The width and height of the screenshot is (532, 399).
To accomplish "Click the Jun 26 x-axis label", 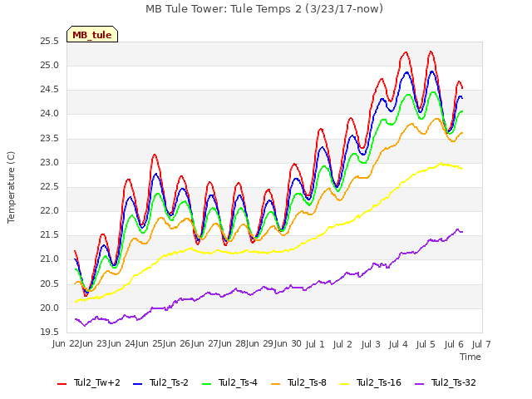I will click(177, 344).
